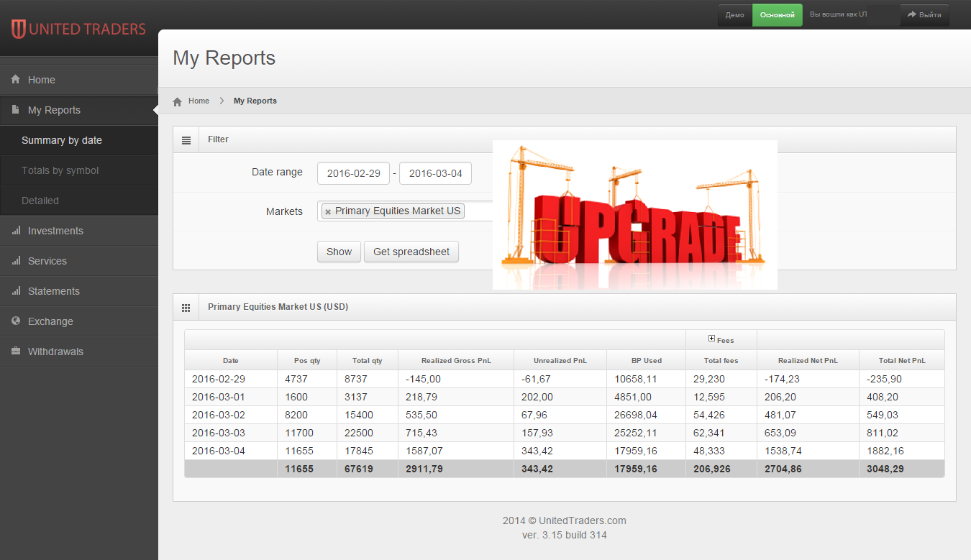Select Totals by symbol submenu

pyautogui.click(x=79, y=170)
